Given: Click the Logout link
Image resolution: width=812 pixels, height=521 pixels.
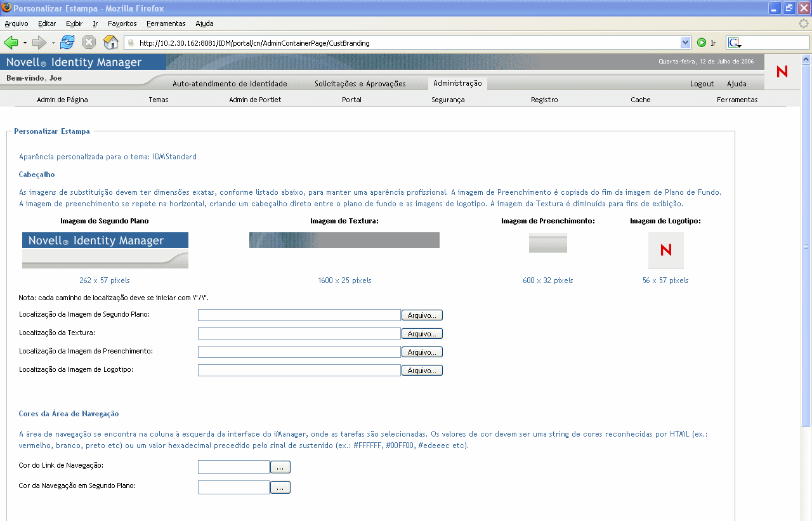Looking at the screenshot, I should tap(702, 84).
